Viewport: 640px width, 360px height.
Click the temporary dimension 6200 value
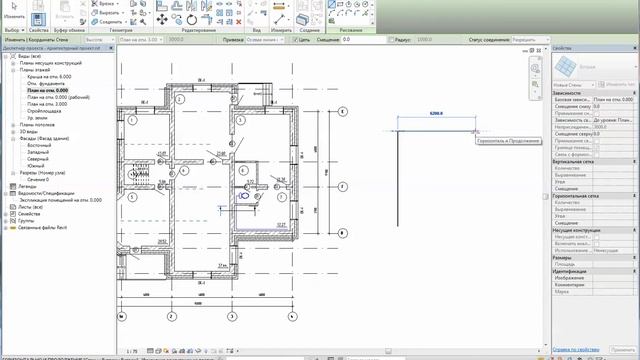tap(436, 113)
